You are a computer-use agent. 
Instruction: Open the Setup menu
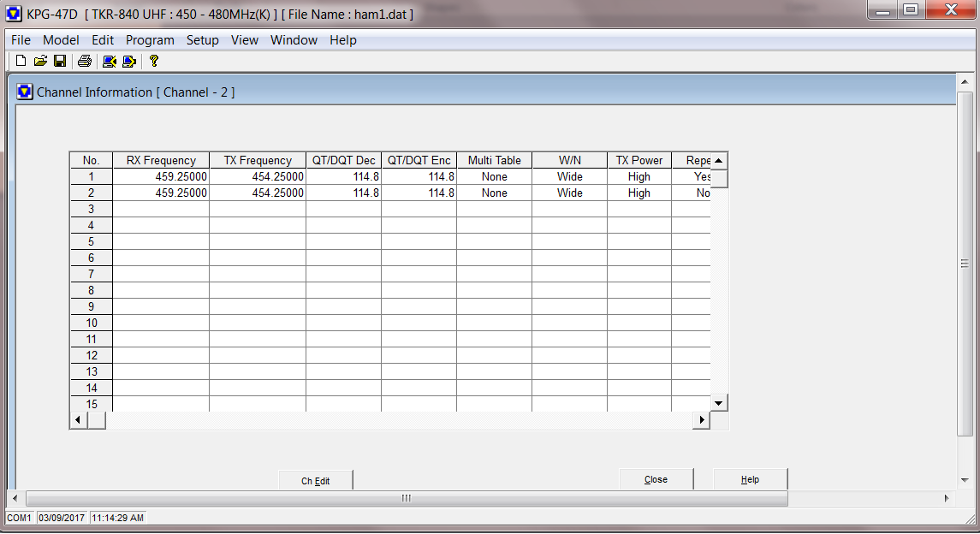click(203, 40)
